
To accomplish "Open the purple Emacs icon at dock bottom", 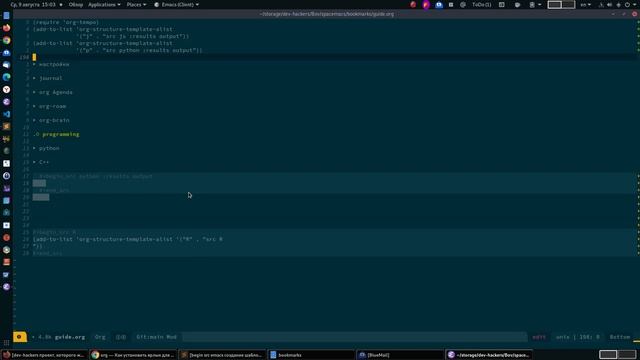I will [x=7, y=287].
